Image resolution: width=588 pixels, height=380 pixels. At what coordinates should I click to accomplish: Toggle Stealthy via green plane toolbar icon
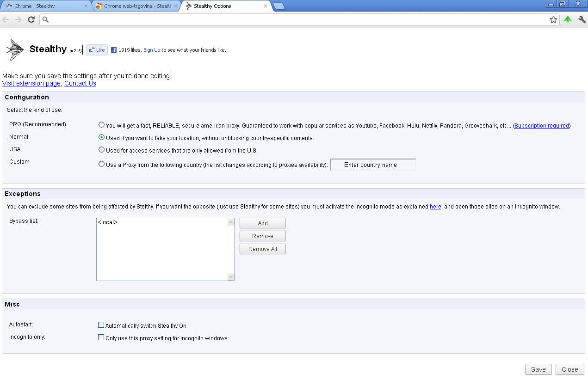point(568,19)
